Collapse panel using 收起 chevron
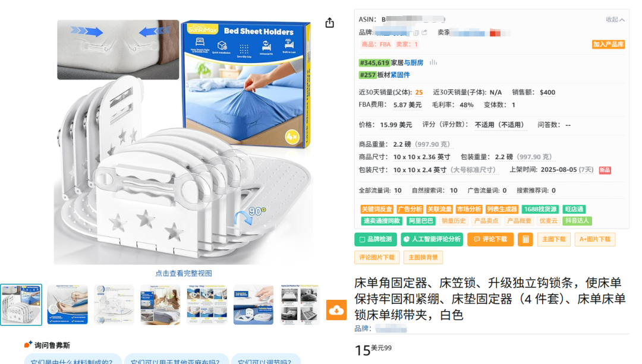Image resolution: width=642 pixels, height=364 pixels. pos(615,20)
